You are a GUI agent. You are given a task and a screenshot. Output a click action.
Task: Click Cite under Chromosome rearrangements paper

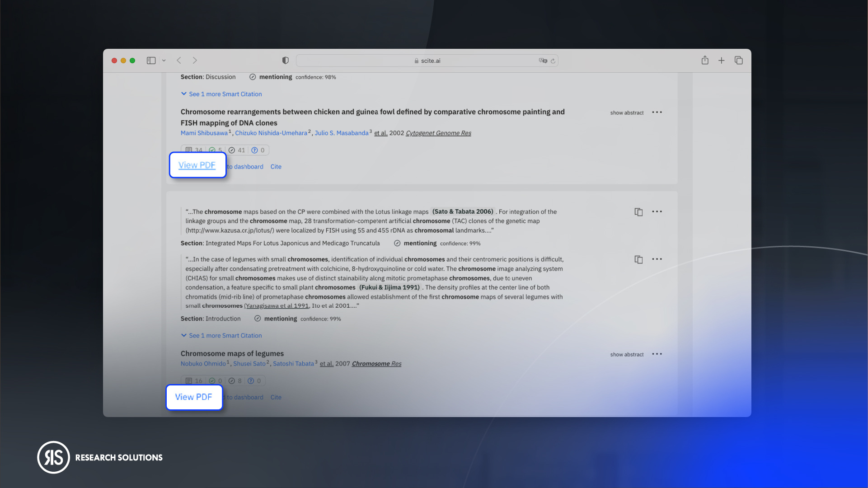[276, 167]
